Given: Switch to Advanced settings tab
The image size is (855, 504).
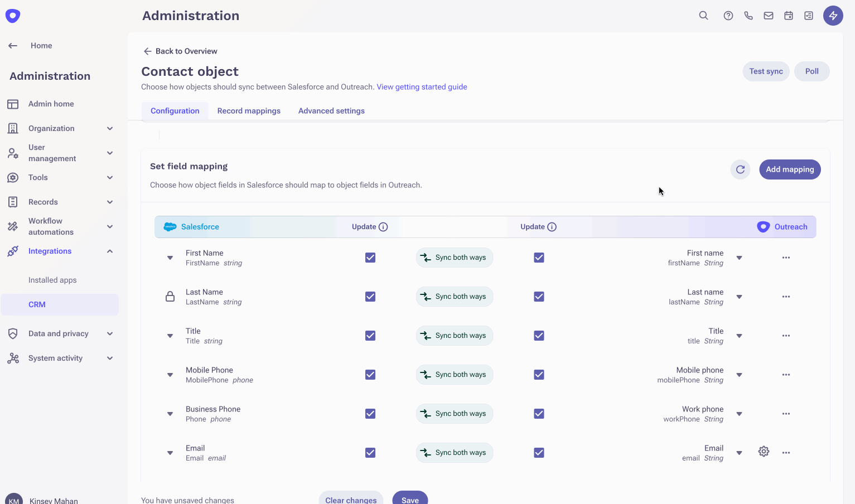Looking at the screenshot, I should (x=331, y=111).
